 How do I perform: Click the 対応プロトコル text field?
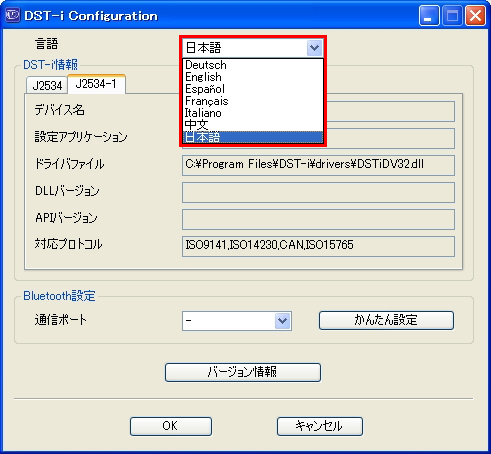(x=318, y=246)
